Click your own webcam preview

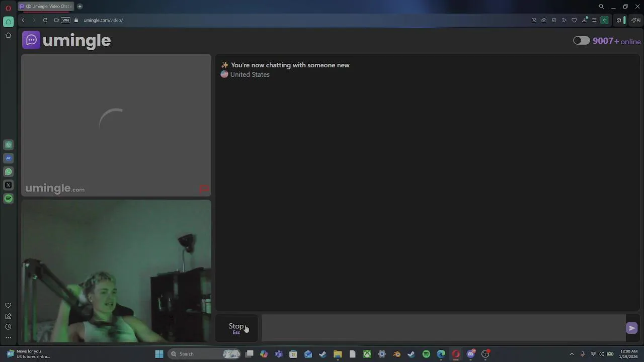116,271
